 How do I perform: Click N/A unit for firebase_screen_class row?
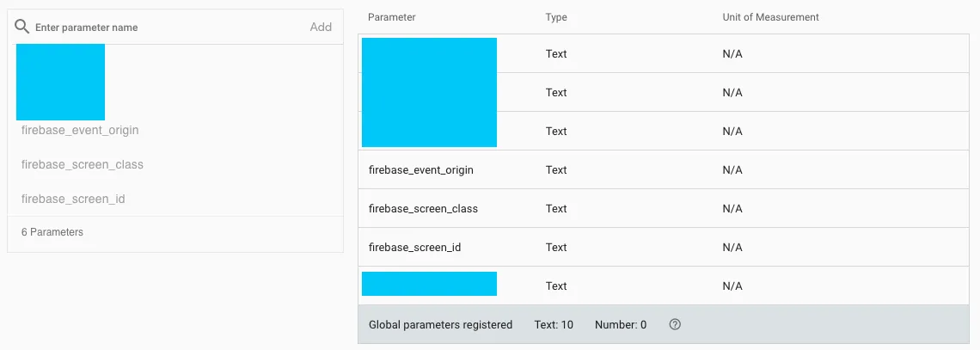coord(732,209)
